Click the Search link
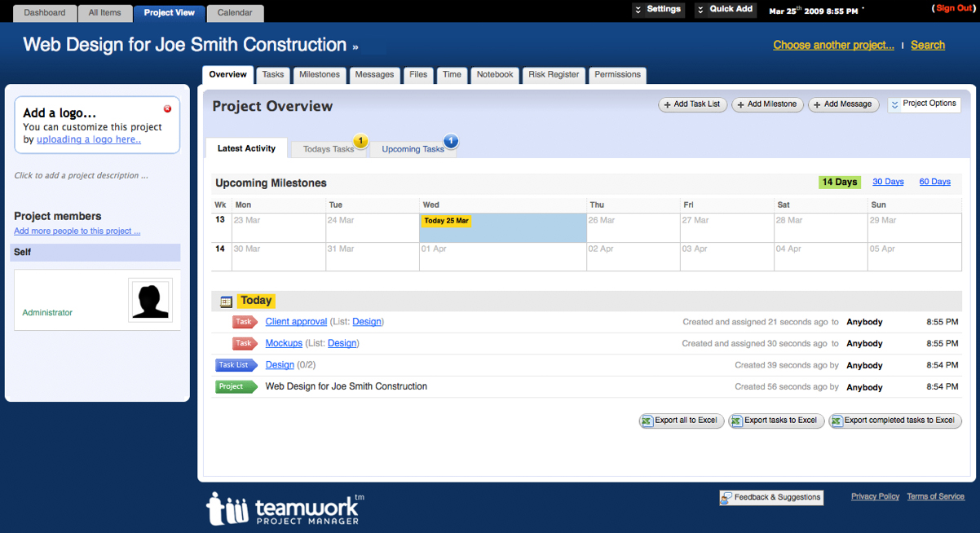This screenshot has width=980, height=533. pos(928,45)
